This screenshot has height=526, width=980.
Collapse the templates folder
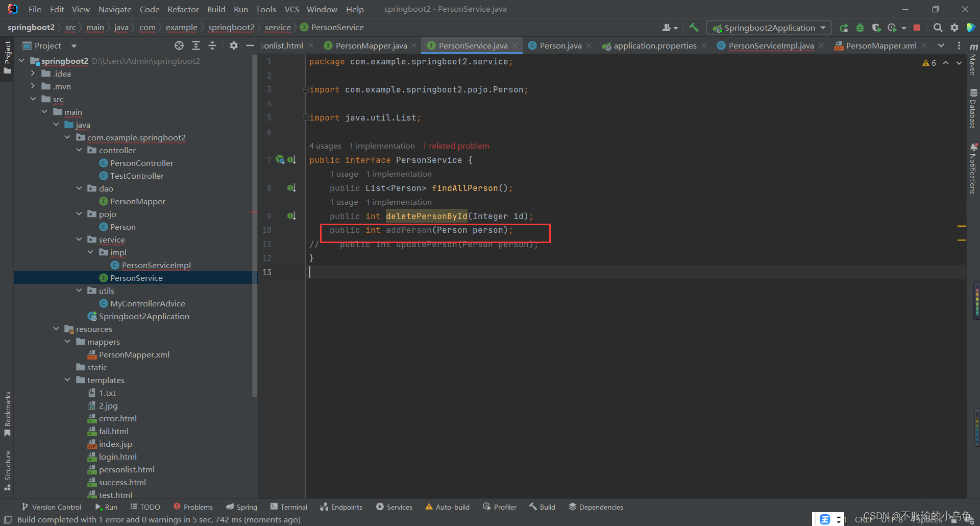pos(67,380)
